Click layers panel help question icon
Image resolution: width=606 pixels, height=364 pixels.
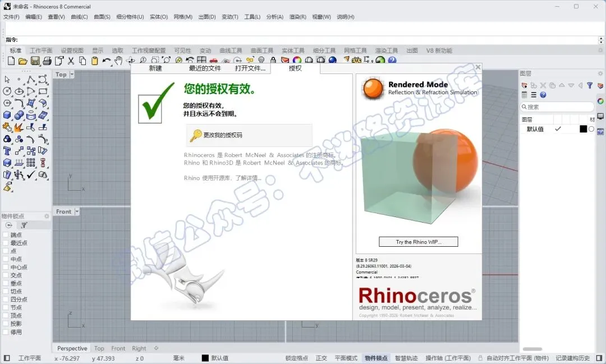pyautogui.click(x=543, y=95)
